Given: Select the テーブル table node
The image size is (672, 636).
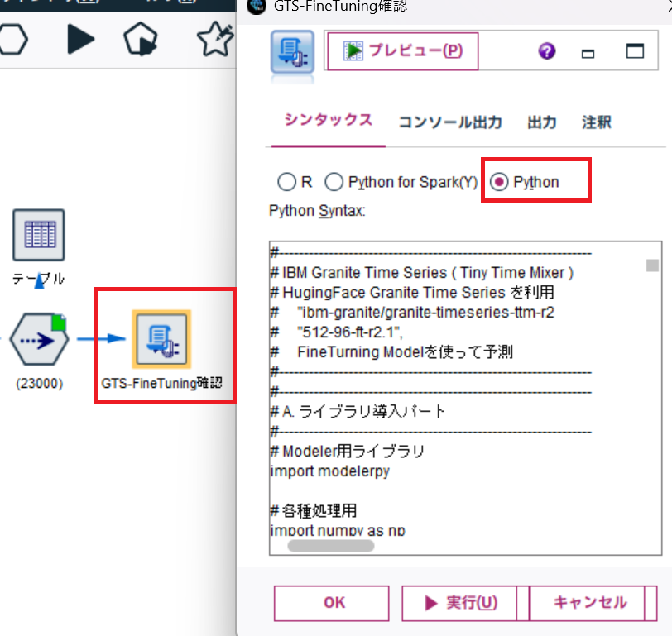Looking at the screenshot, I should click(x=39, y=235).
